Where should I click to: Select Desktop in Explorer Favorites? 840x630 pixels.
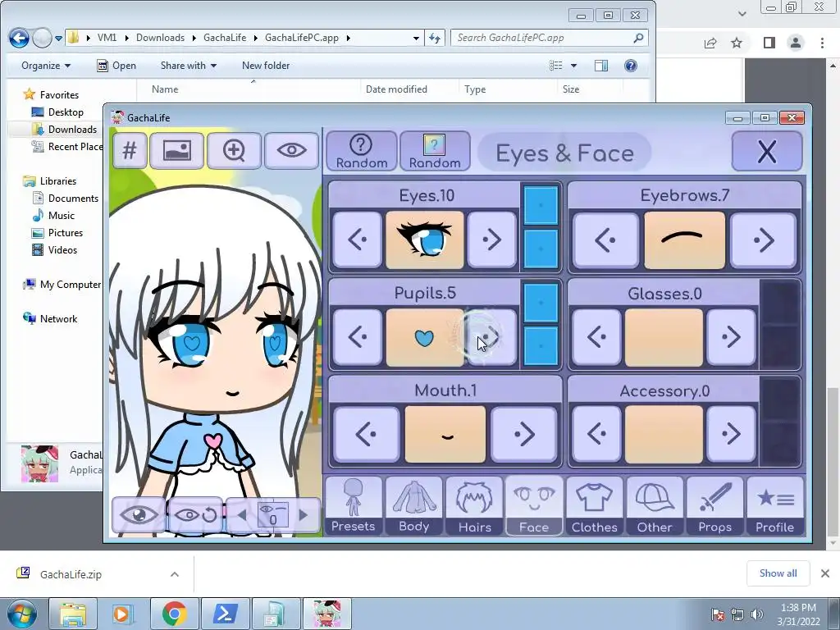pyautogui.click(x=57, y=112)
